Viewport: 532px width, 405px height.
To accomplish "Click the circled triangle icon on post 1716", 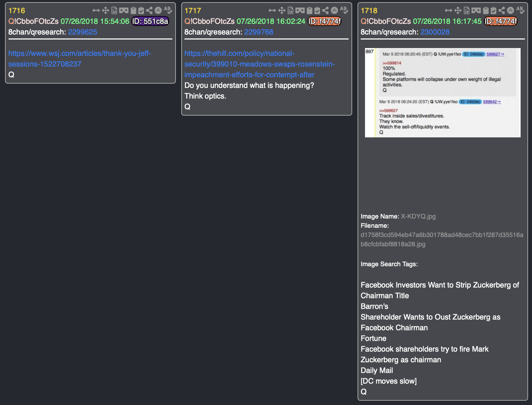I will pos(158,11).
